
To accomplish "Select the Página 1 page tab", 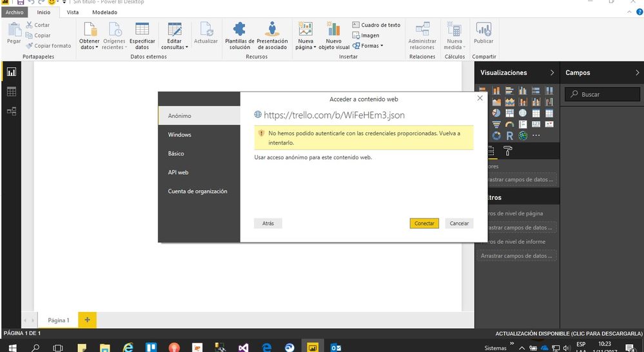I will (58, 320).
